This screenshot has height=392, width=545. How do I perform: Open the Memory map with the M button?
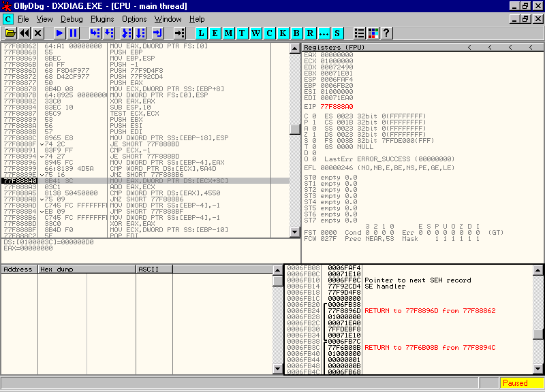tap(229, 33)
